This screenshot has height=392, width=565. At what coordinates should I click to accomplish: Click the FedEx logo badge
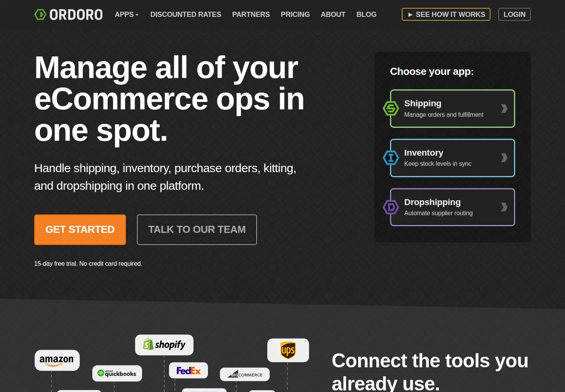(188, 370)
